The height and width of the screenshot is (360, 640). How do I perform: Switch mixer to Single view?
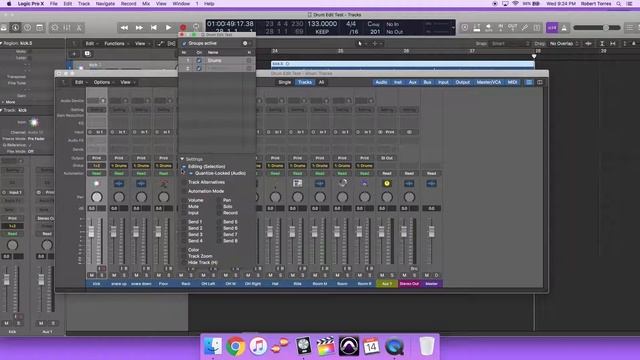tap(284, 82)
